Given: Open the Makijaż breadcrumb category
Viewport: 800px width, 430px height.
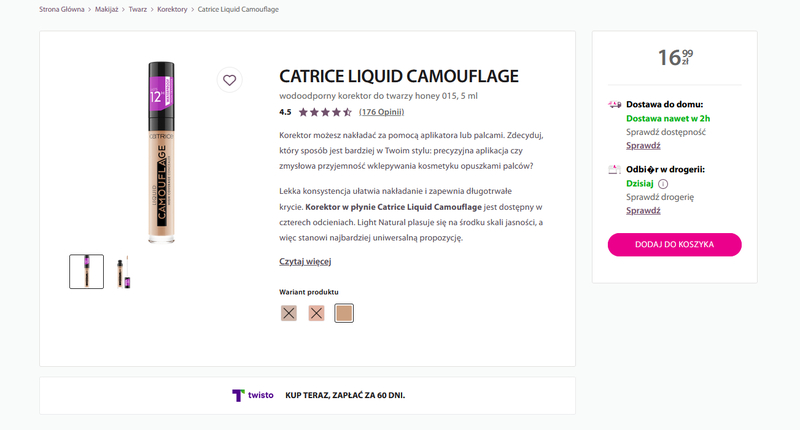Looking at the screenshot, I should [x=105, y=9].
